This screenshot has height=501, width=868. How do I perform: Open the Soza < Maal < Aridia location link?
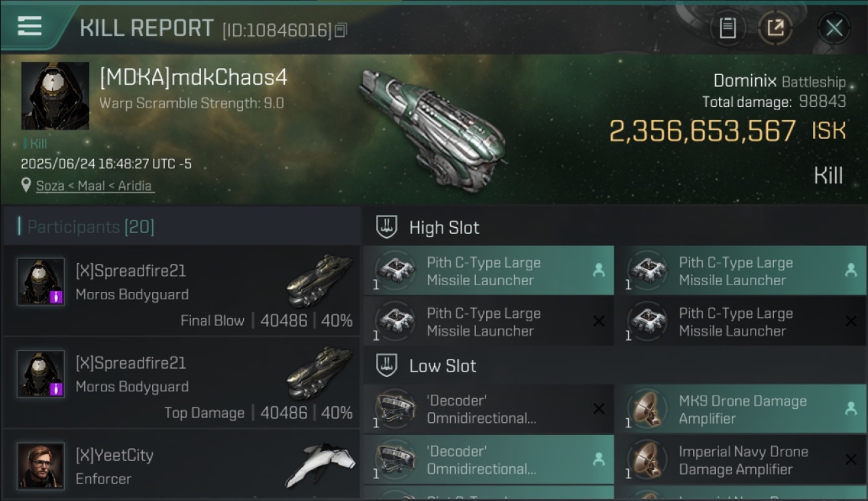[x=94, y=186]
